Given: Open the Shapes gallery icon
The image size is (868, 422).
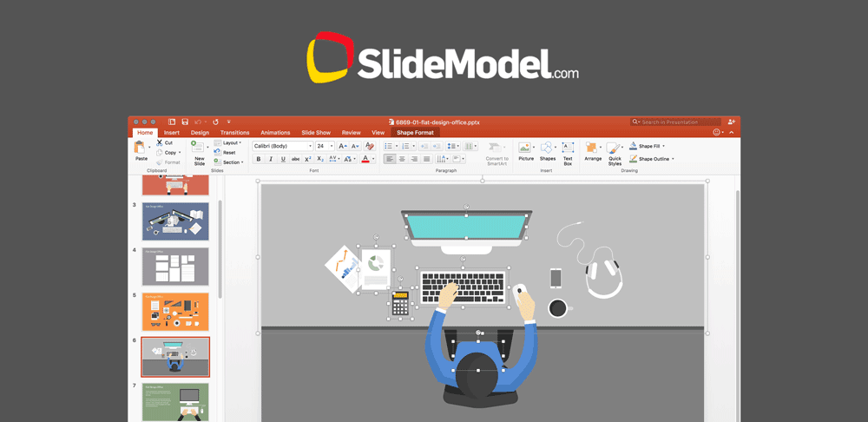Looking at the screenshot, I should 546,148.
